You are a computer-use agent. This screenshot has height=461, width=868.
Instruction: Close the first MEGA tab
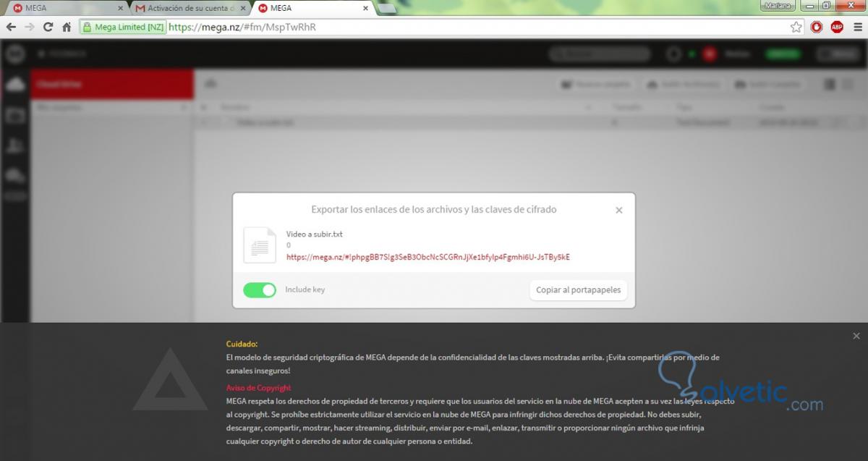click(122, 9)
